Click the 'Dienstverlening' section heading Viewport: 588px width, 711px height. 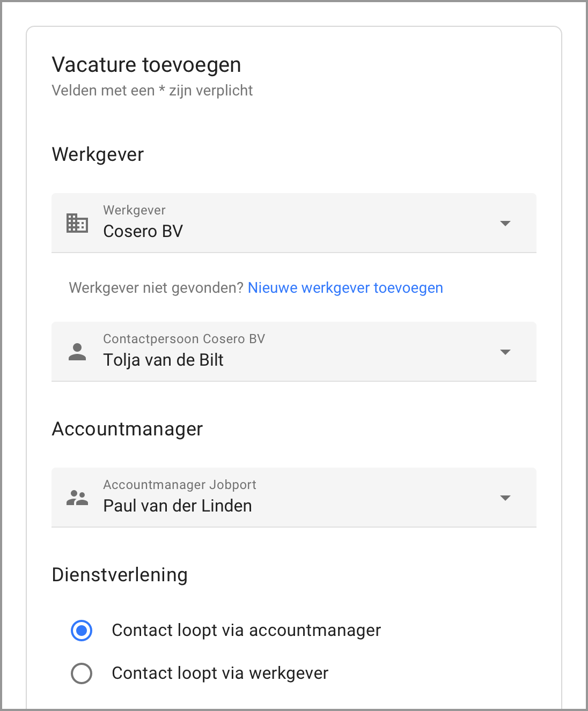point(120,575)
